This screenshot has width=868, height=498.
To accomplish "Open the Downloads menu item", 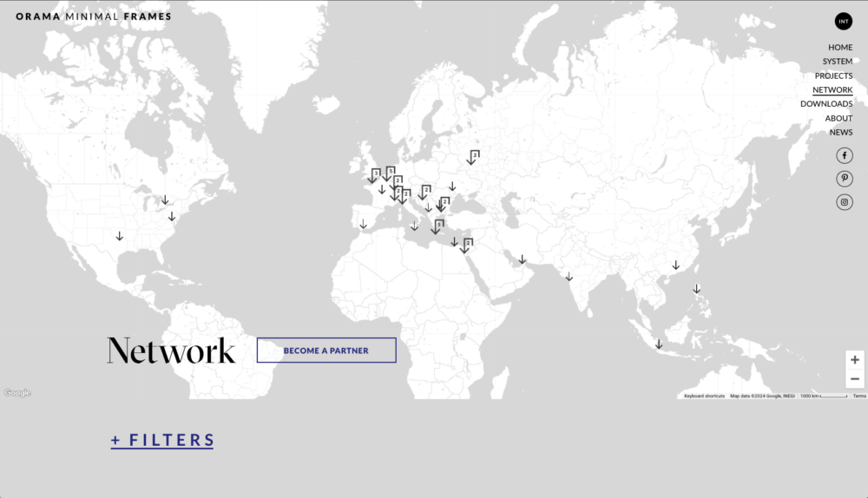I will [x=826, y=103].
